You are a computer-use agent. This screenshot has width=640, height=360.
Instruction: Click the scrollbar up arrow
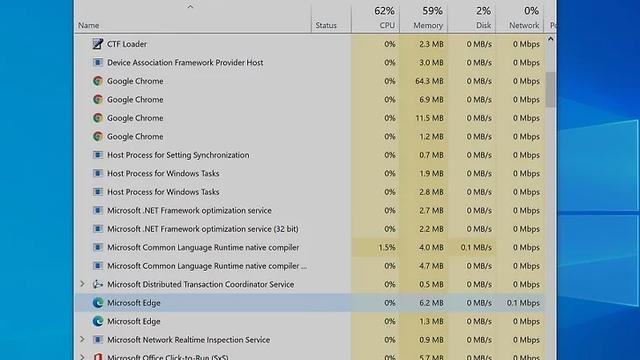[x=550, y=39]
